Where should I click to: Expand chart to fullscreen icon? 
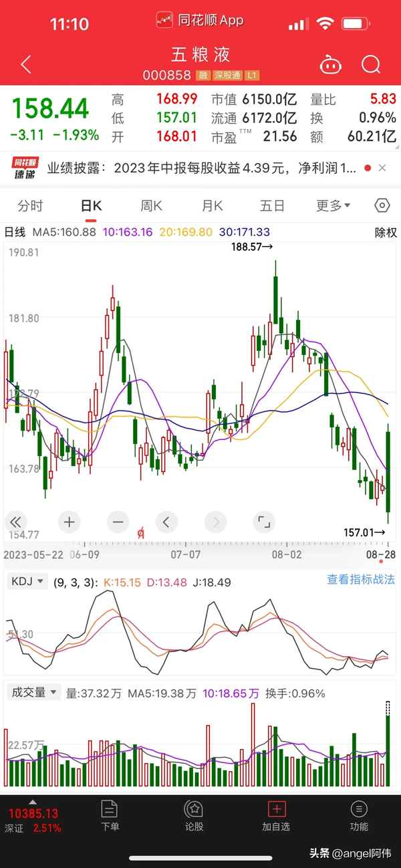(x=264, y=522)
